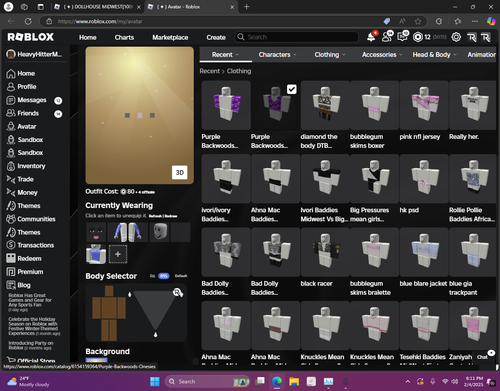The height and width of the screenshot is (391, 500).
Task: Uncheck the equipped Purple Backwoods checkmark
Action: (x=292, y=89)
